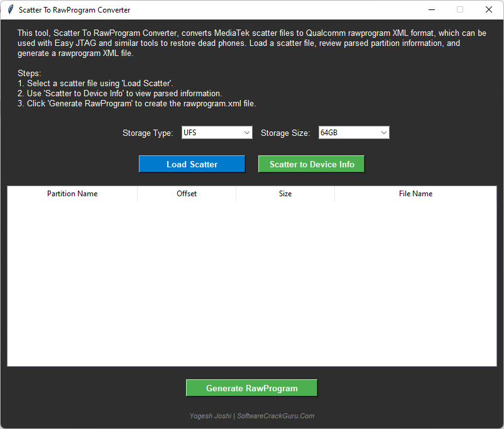Click the Python feather icon in title bar
504x429 pixels.
(9, 10)
